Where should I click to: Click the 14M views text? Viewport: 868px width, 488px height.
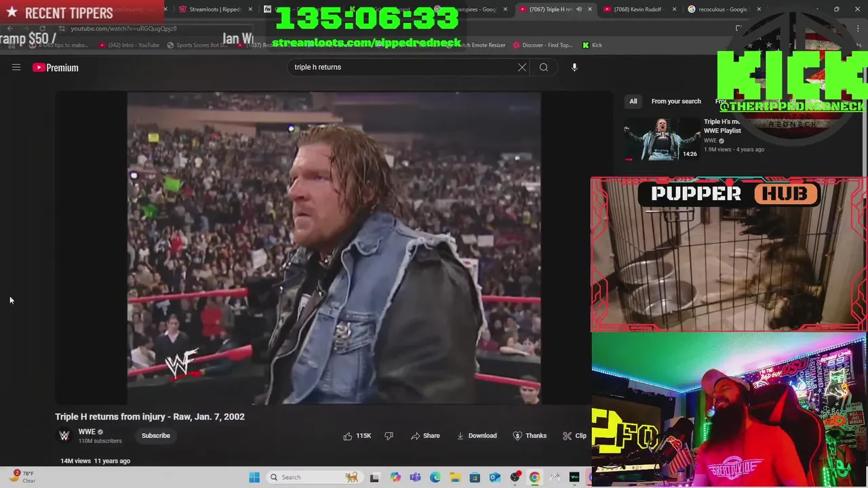coord(75,461)
